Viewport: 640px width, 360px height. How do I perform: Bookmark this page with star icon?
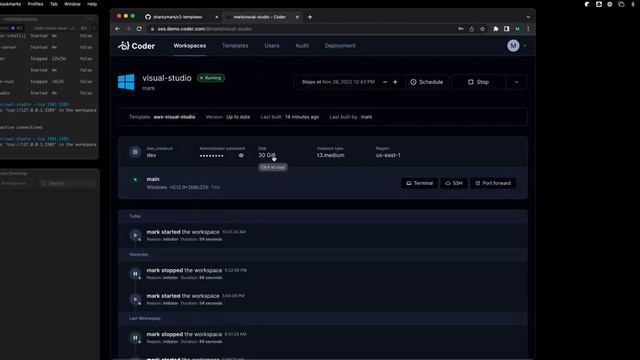pos(482,29)
